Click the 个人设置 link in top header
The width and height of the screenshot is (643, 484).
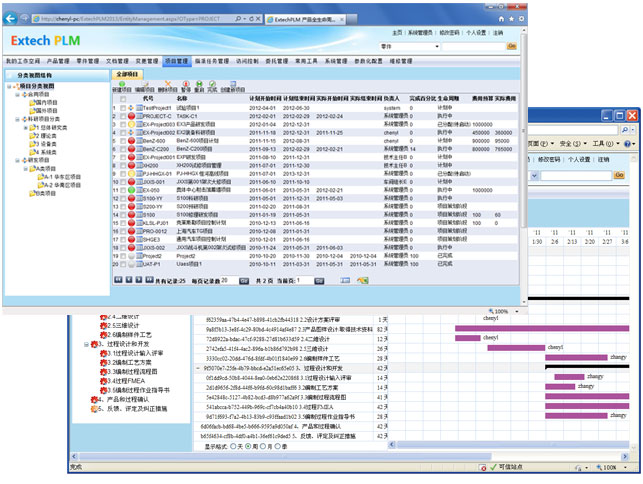pos(476,33)
